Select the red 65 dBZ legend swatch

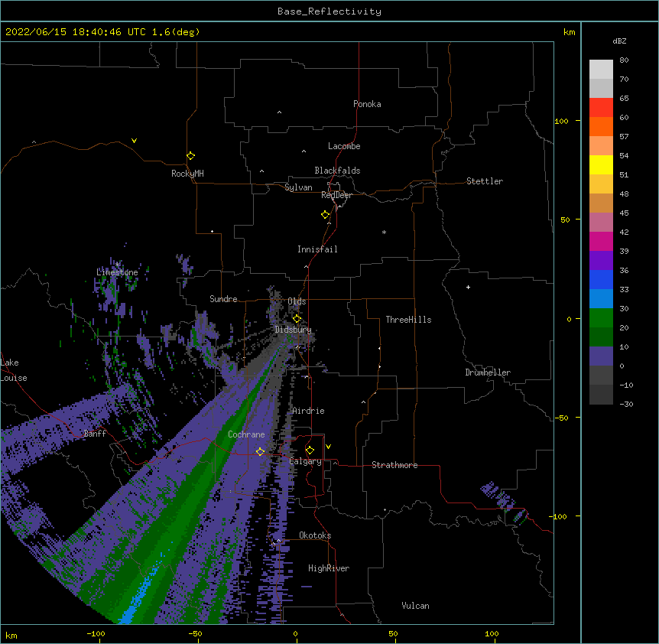pyautogui.click(x=601, y=107)
